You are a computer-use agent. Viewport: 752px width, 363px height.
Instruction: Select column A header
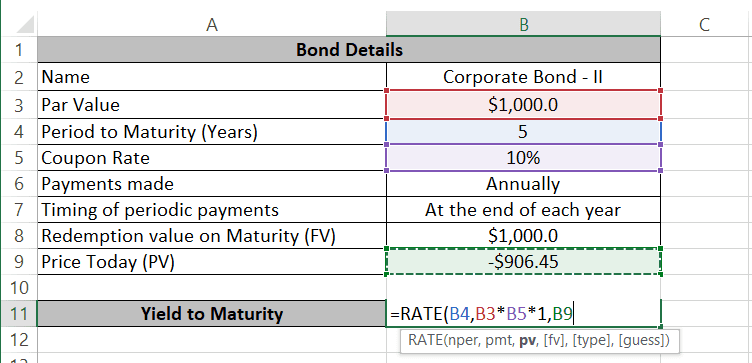tap(212, 24)
